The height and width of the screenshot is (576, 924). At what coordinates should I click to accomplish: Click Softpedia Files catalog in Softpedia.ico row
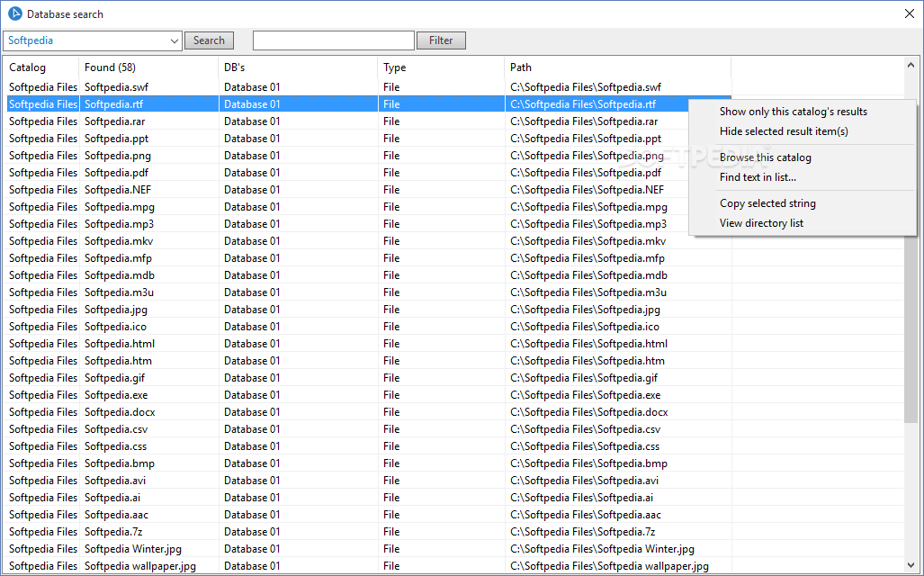pos(43,327)
